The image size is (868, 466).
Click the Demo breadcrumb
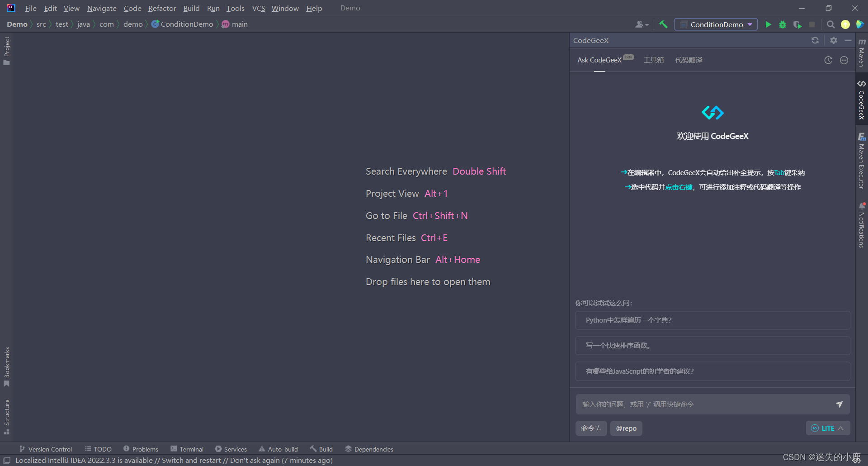[x=17, y=24]
